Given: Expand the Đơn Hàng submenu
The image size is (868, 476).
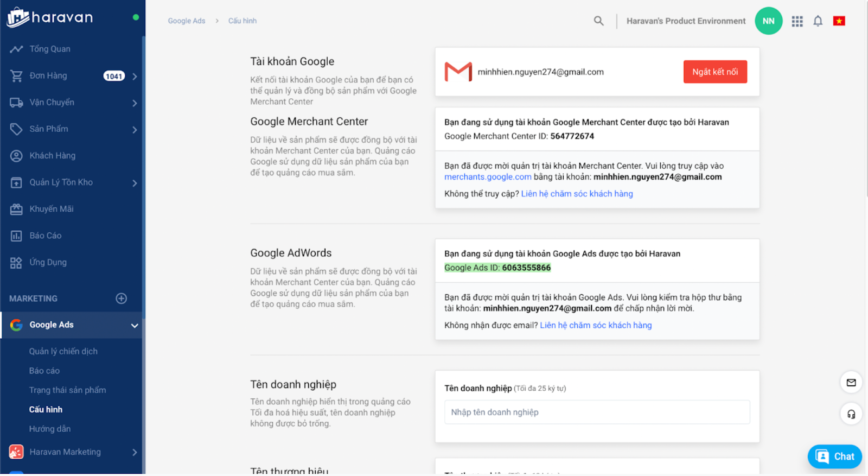Looking at the screenshot, I should [135, 77].
